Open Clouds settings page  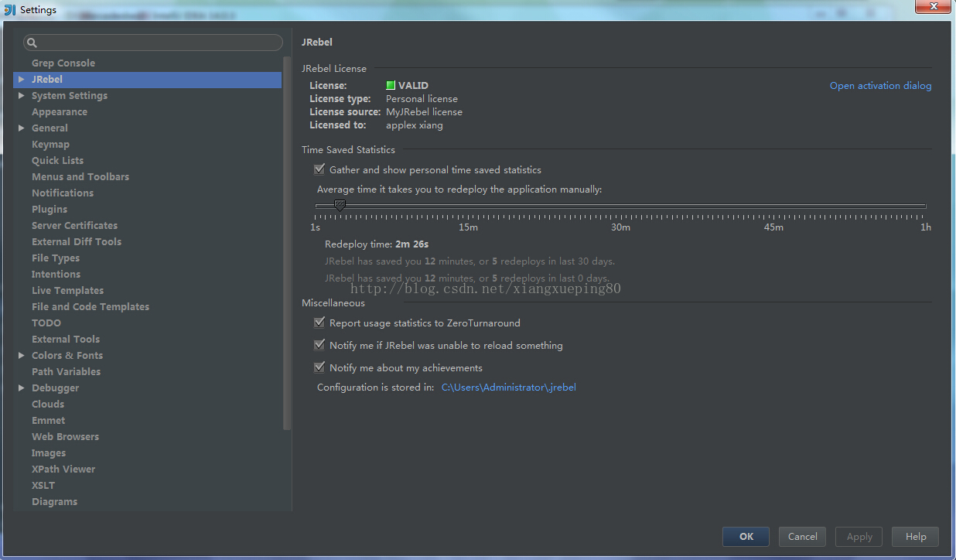48,405
